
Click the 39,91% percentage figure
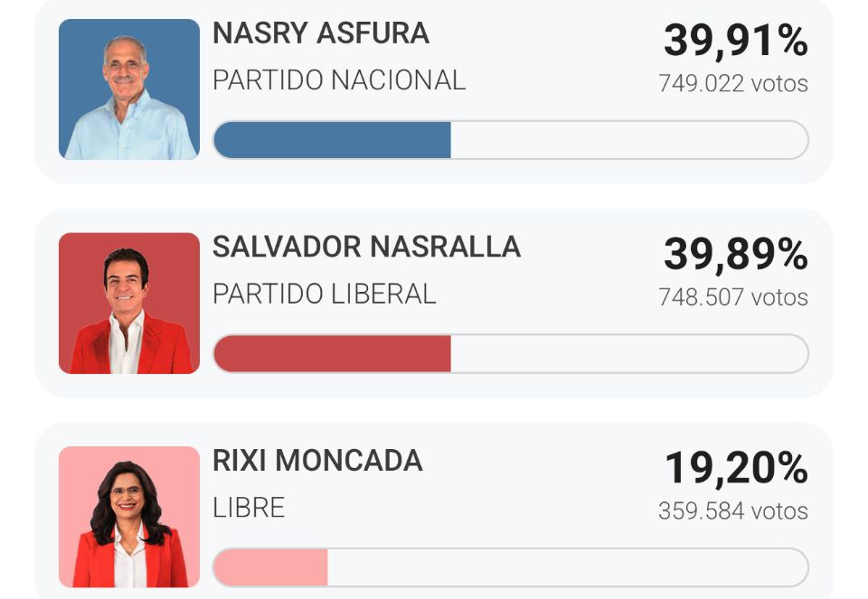(x=735, y=41)
